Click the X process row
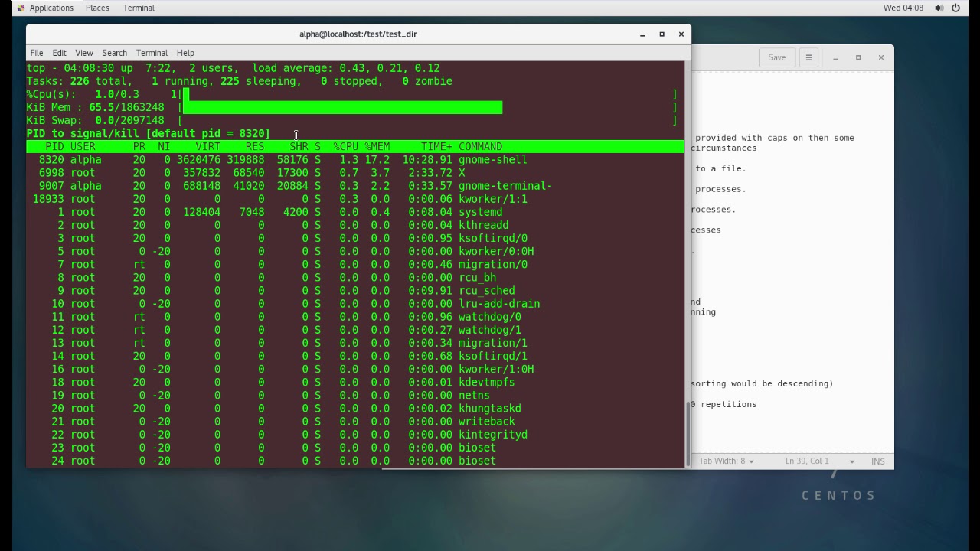980x551 pixels. tap(355, 172)
